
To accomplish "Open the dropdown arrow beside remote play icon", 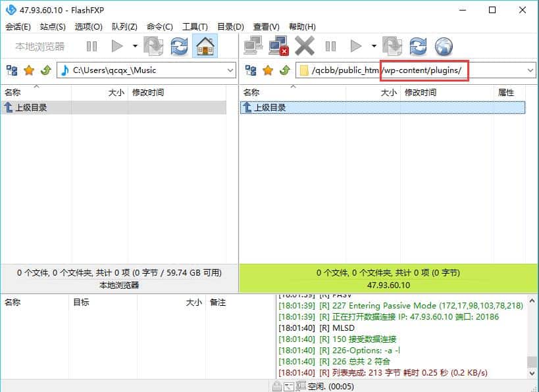I will click(x=374, y=46).
